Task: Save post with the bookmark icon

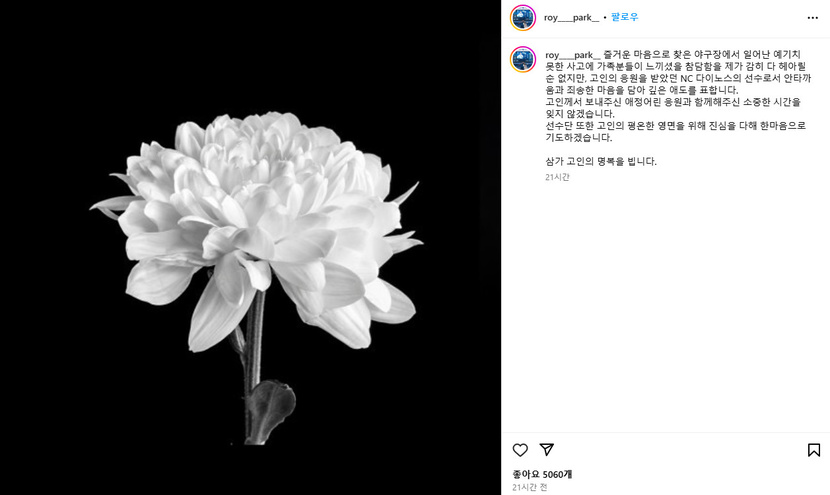Action: (x=814, y=450)
